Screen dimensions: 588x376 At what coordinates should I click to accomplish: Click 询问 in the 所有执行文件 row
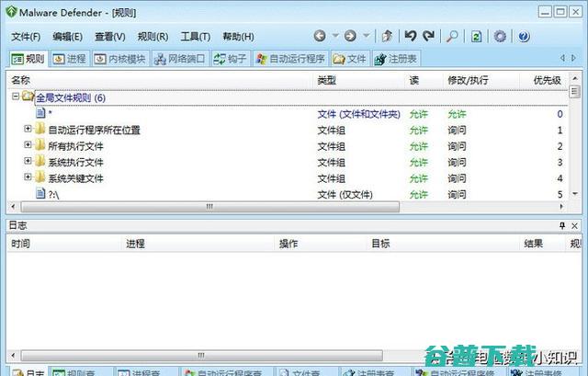(457, 146)
